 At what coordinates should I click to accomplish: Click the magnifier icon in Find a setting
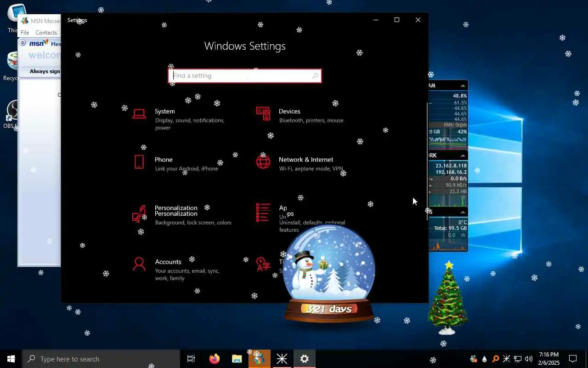315,76
